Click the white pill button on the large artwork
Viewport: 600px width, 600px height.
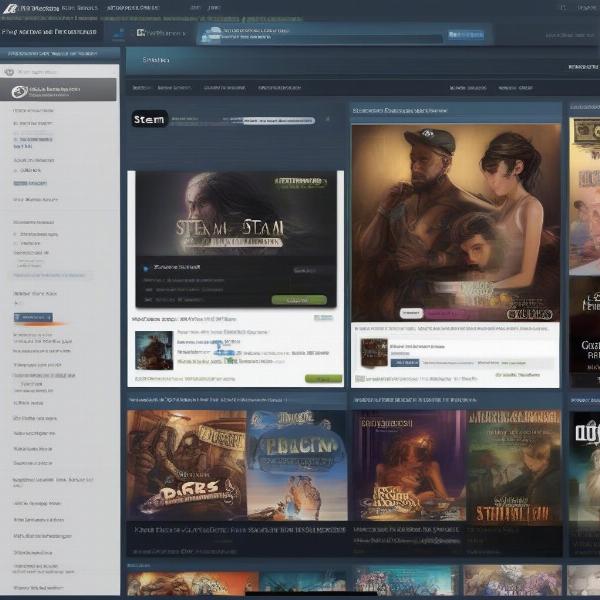[411, 313]
